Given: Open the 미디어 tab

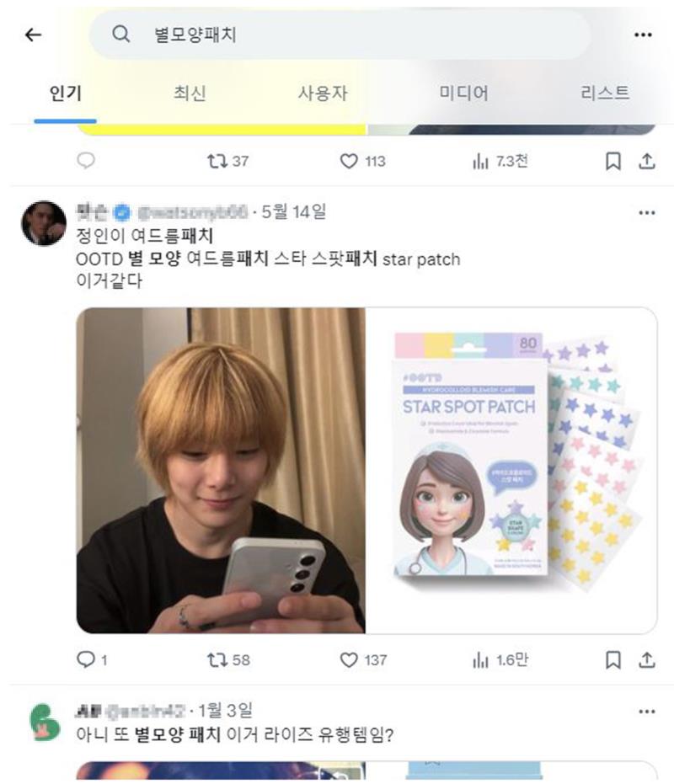Looking at the screenshot, I should click(464, 93).
